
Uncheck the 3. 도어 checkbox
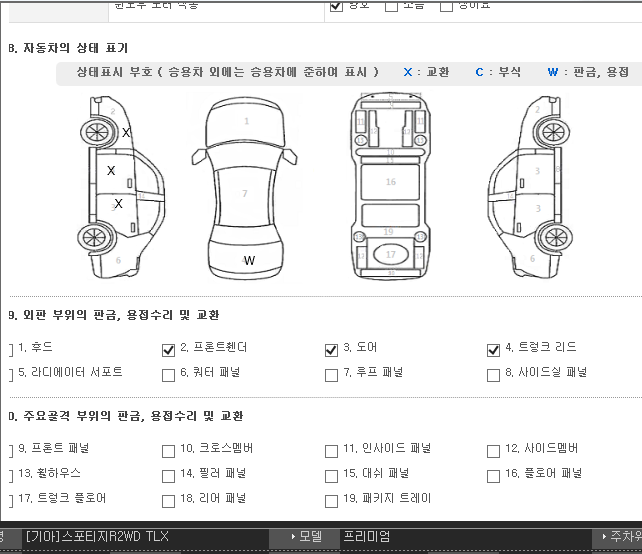click(x=331, y=350)
